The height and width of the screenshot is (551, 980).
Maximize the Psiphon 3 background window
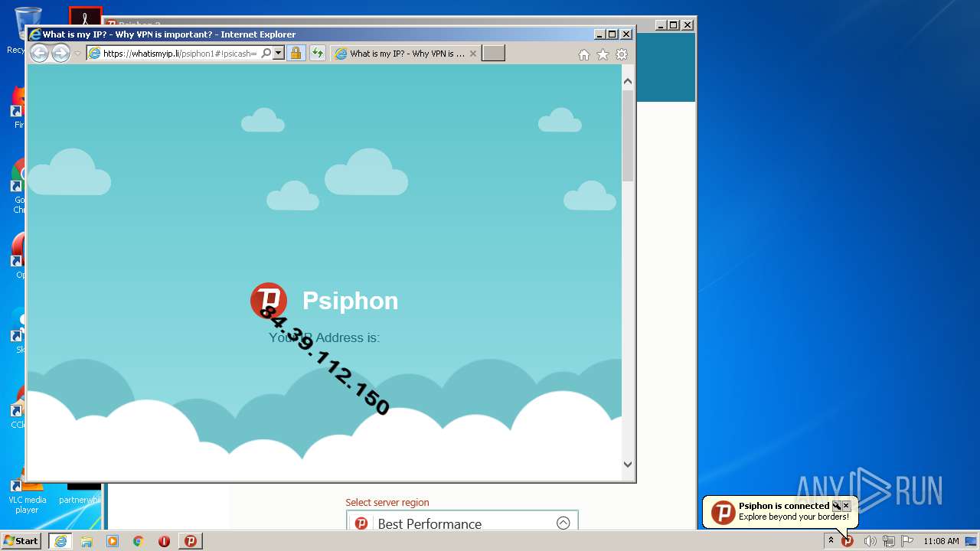click(x=673, y=24)
